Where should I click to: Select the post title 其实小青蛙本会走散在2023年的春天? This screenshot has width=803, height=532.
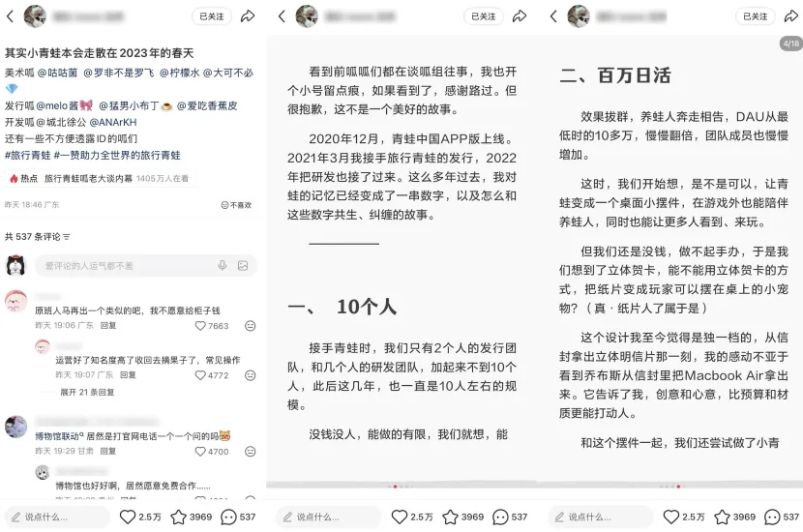pyautogui.click(x=100, y=53)
